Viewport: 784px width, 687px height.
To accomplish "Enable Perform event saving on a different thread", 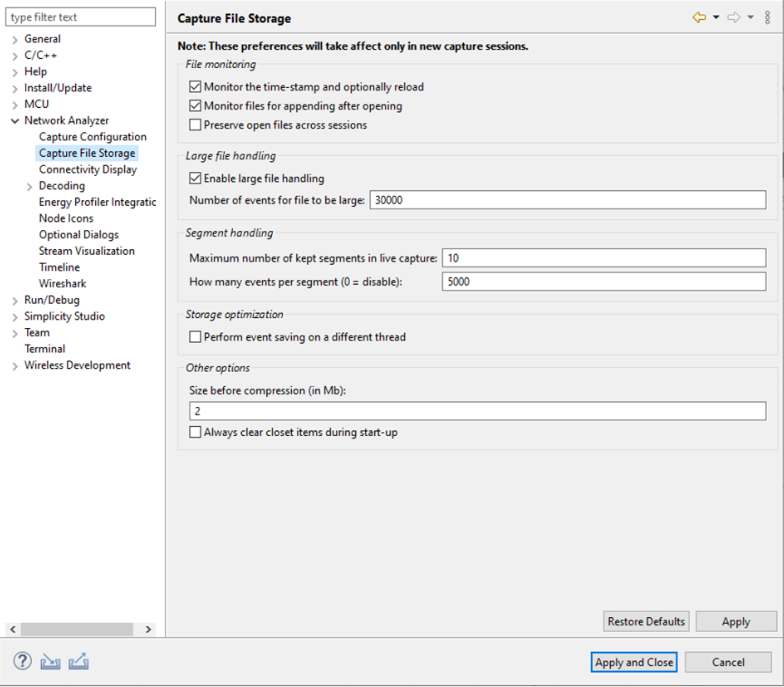I will 195,336.
